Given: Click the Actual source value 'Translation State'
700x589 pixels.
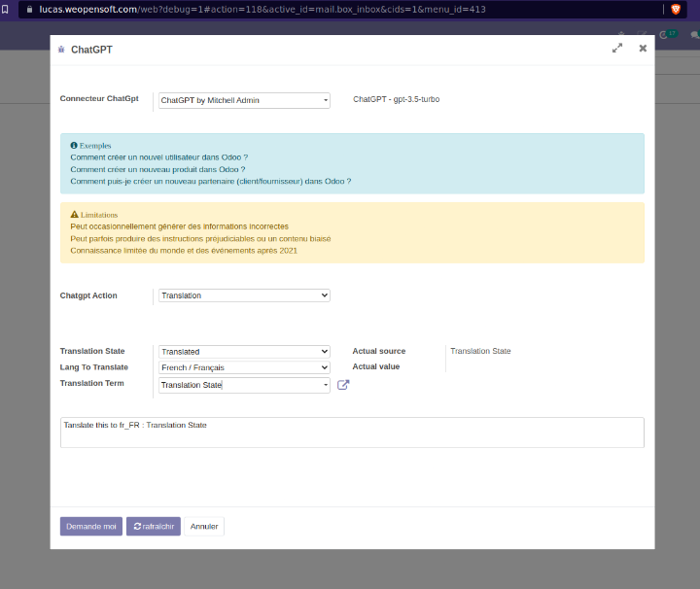Looking at the screenshot, I should (480, 351).
